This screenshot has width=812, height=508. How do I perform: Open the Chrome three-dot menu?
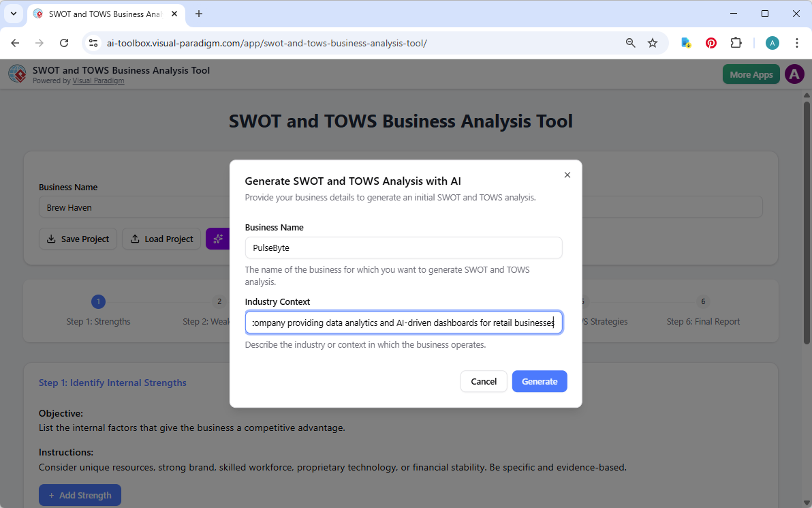[797, 42]
